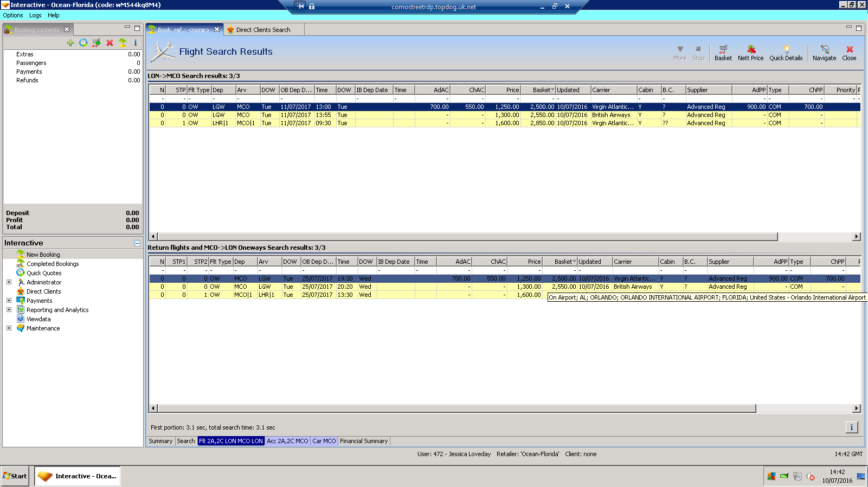Open the Logs menu
The width and height of the screenshot is (868, 487).
(35, 15)
